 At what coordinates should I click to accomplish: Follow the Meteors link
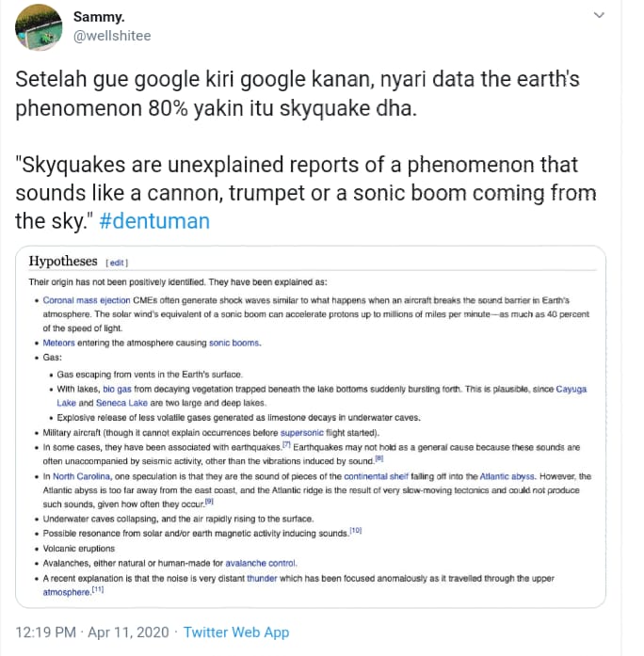(60, 344)
